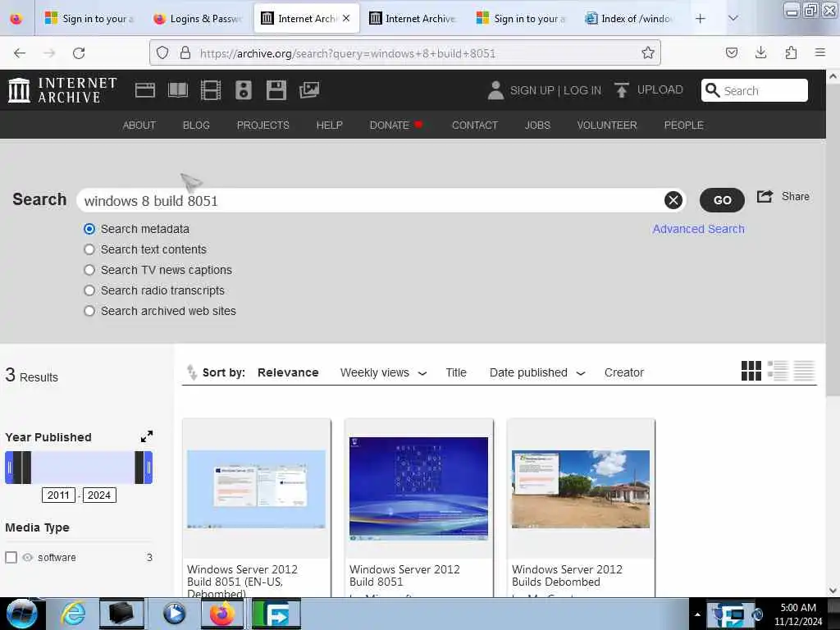Open the Software floppy disk icon
The width and height of the screenshot is (840, 630).
pyautogui.click(x=276, y=90)
